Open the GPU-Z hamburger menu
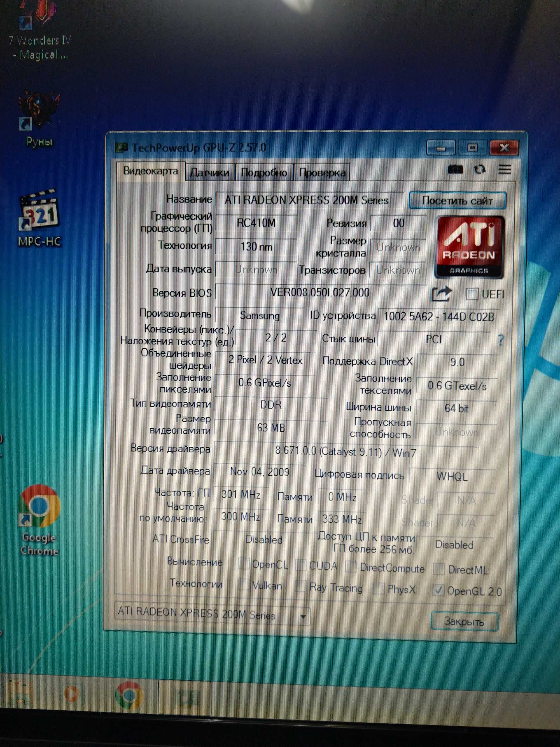Image resolution: width=560 pixels, height=747 pixels. pyautogui.click(x=505, y=169)
